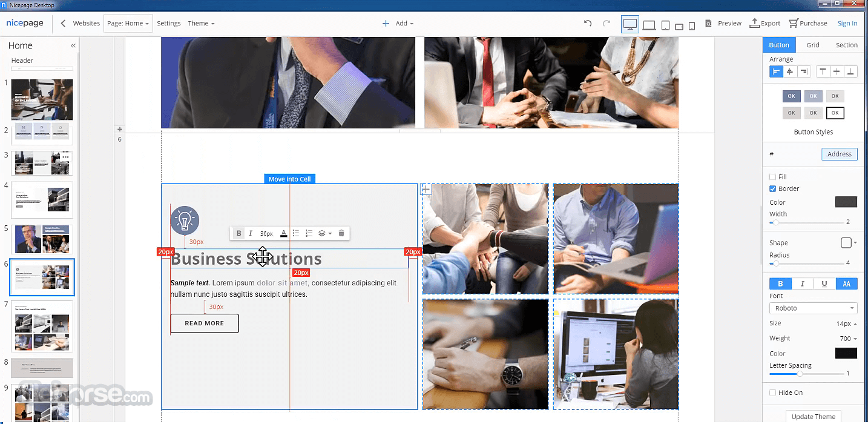Check the Hide On checkbox
The height and width of the screenshot is (424, 868).
point(772,393)
